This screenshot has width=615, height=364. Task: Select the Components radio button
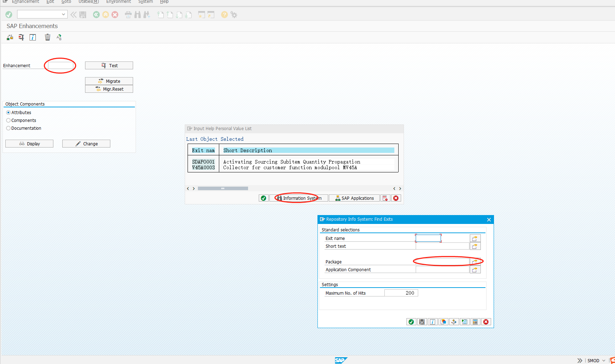tap(8, 121)
